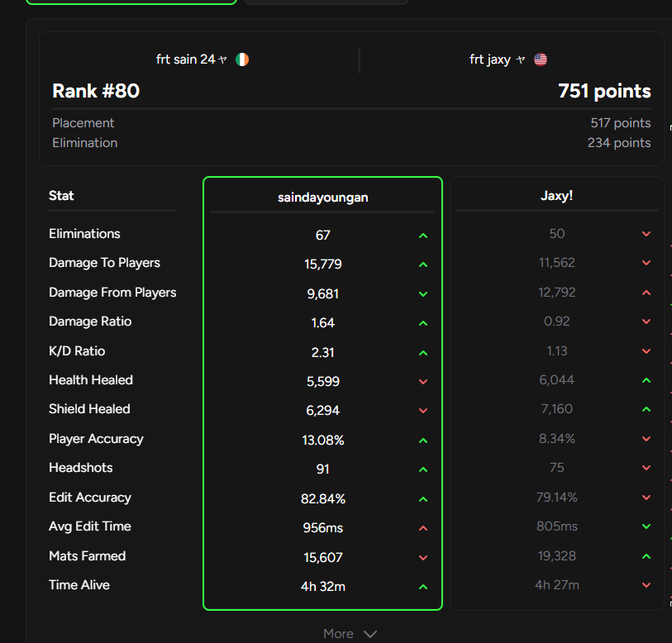Click red down arrow for saindayoungan Shield Healed
The image size is (672, 643).
point(423,411)
